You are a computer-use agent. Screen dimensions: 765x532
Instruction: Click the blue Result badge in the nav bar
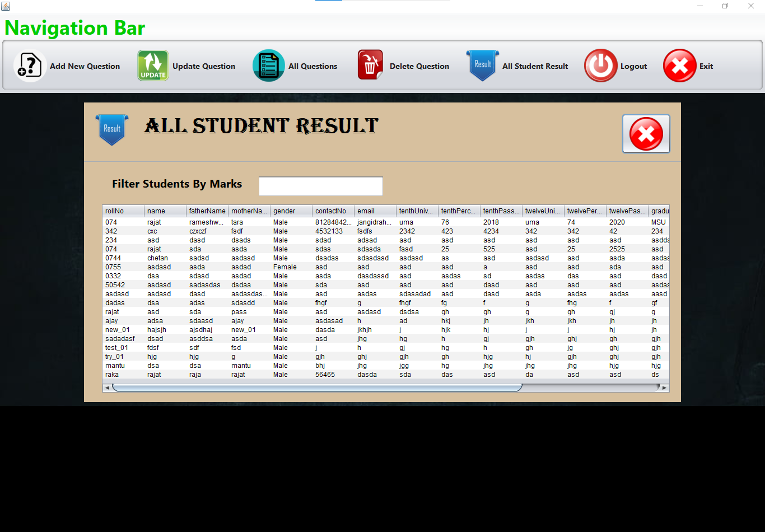coord(482,66)
